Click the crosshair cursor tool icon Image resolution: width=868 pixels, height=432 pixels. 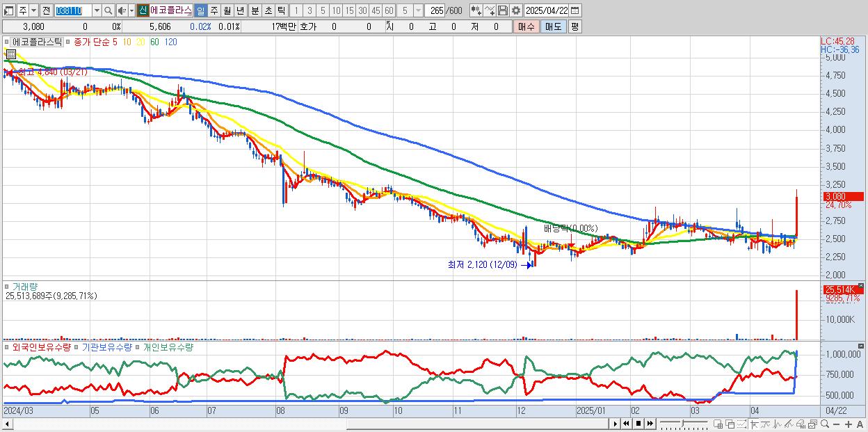pyautogui.click(x=754, y=424)
